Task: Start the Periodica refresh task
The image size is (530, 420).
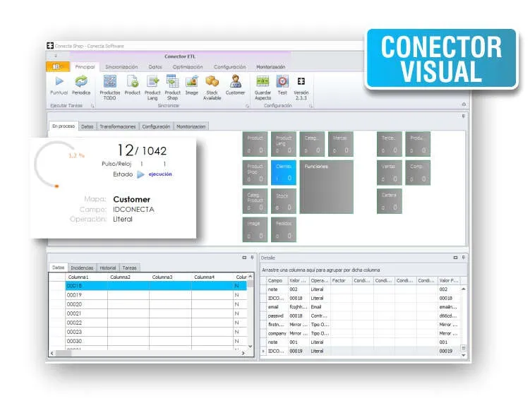Action: pyautogui.click(x=81, y=81)
